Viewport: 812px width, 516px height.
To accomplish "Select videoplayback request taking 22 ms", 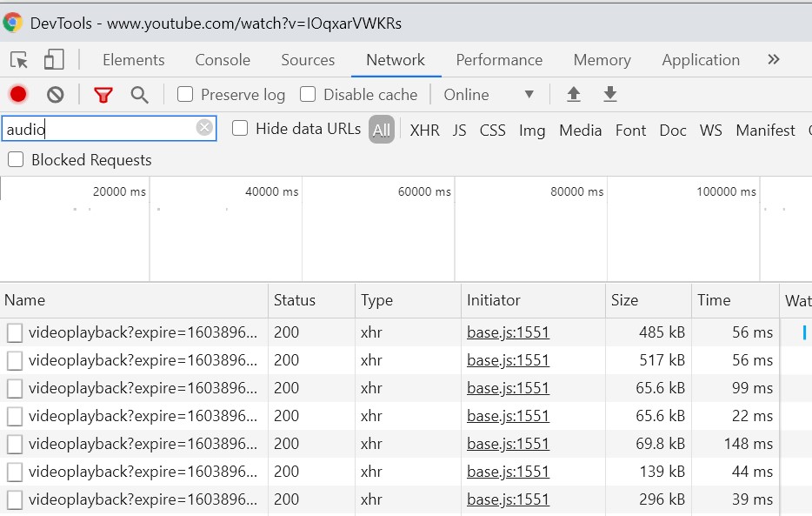I will pos(143,416).
